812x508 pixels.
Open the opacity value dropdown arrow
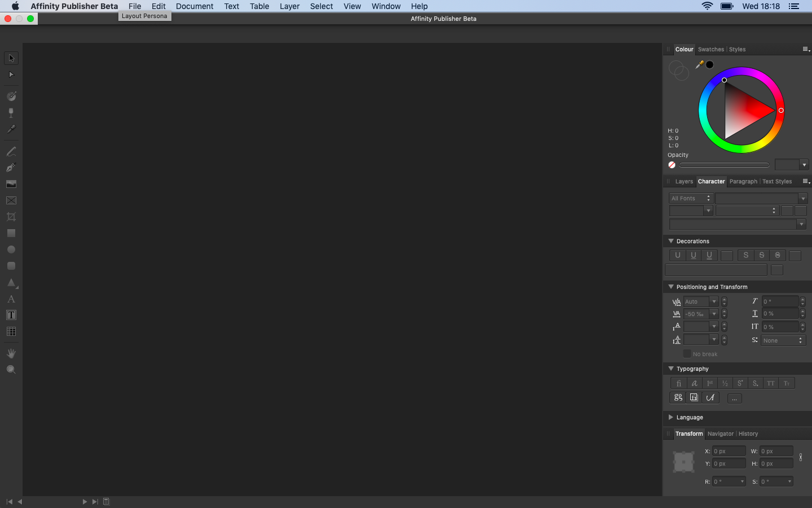[804, 165]
